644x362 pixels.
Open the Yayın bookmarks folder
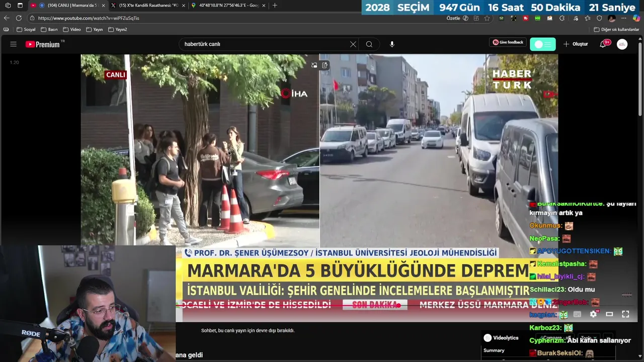pyautogui.click(x=95, y=30)
